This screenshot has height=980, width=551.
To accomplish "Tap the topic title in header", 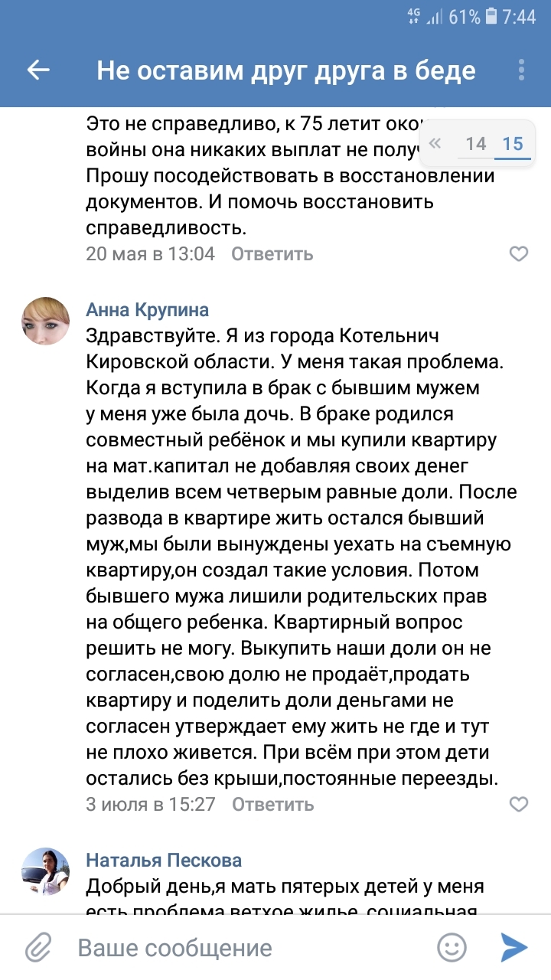I will 286,71.
